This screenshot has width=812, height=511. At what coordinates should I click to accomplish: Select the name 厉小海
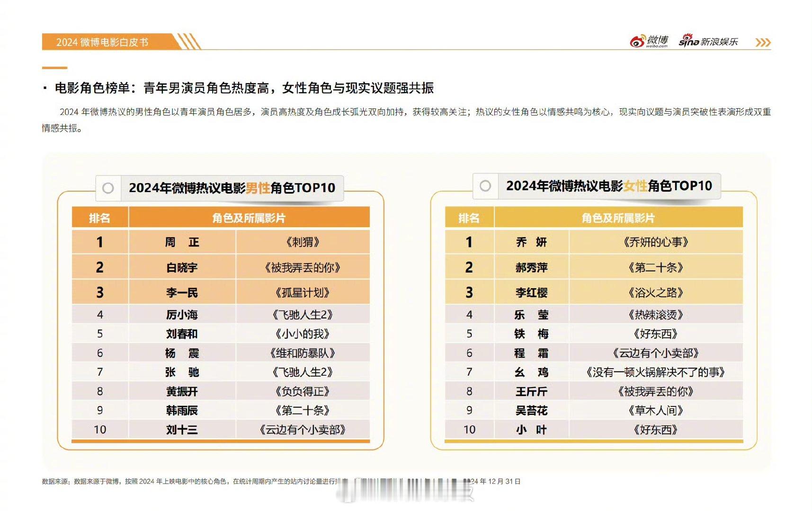point(182,315)
